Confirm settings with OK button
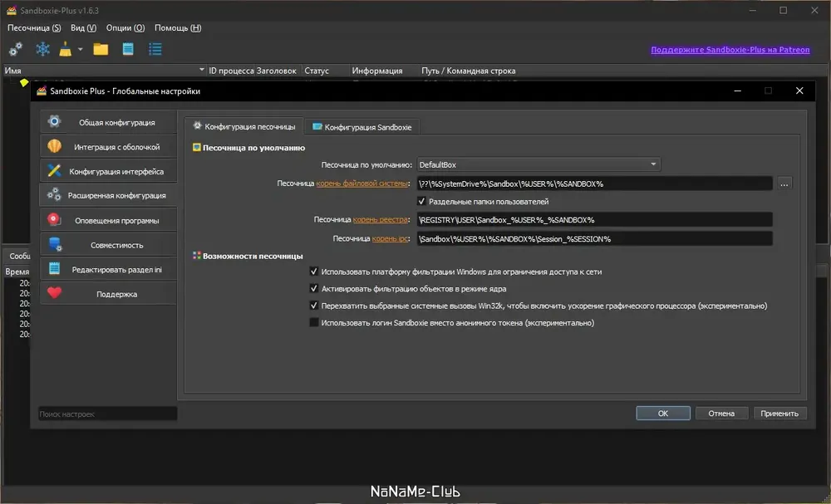The width and height of the screenshot is (831, 504). pyautogui.click(x=663, y=413)
